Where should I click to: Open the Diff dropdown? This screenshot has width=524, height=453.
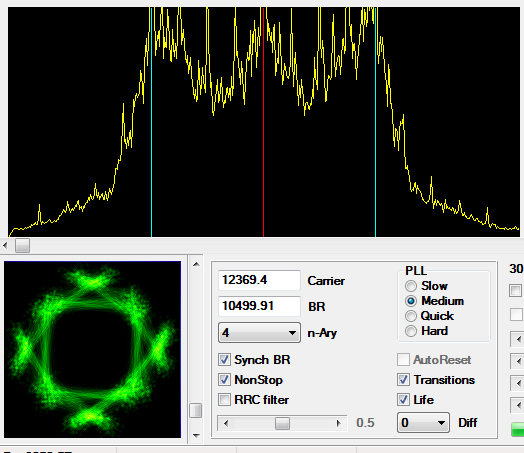pos(423,423)
